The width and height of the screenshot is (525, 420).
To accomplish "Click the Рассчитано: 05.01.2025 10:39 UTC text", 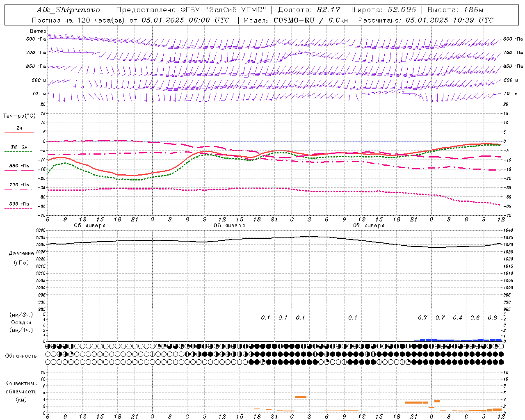I will pyautogui.click(x=426, y=20).
